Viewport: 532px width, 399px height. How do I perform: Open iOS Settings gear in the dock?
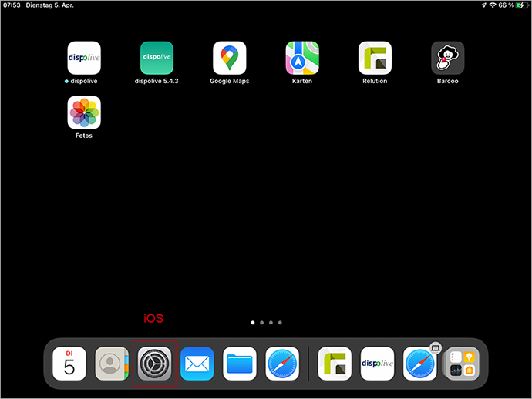154,364
